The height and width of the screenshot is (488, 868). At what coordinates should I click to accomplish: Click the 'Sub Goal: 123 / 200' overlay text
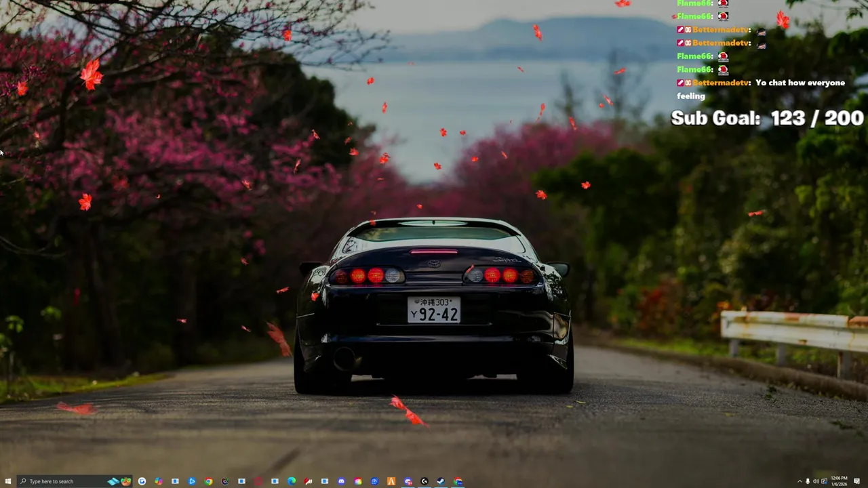(x=767, y=118)
